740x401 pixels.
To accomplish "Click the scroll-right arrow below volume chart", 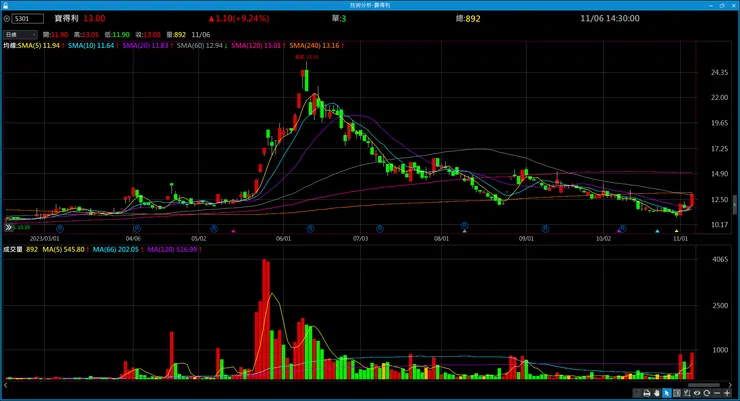I will 730,385.
